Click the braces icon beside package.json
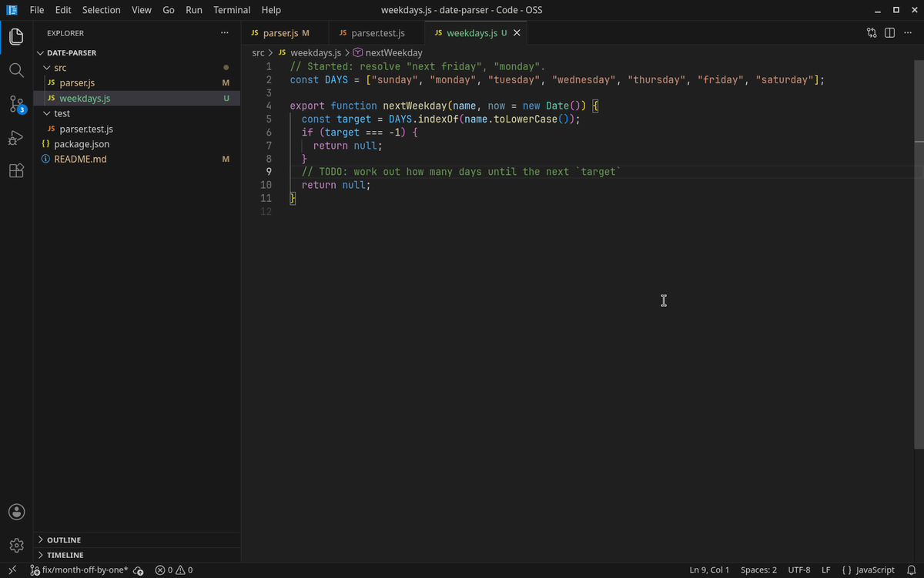Image resolution: width=924 pixels, height=578 pixels. click(x=46, y=144)
